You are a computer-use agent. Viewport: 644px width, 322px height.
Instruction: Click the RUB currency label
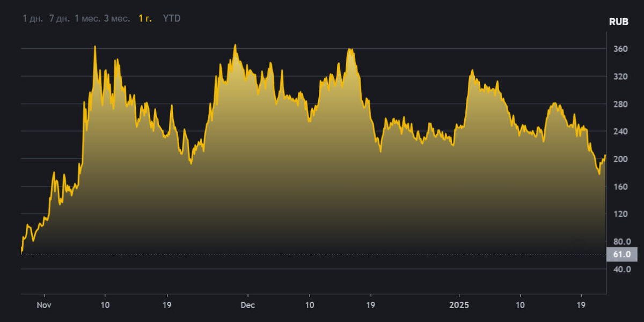coord(619,22)
